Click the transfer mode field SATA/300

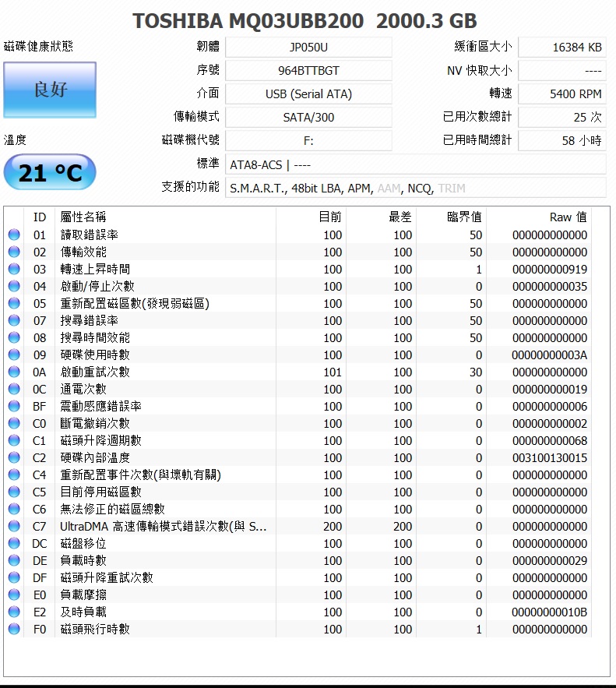[x=308, y=117]
